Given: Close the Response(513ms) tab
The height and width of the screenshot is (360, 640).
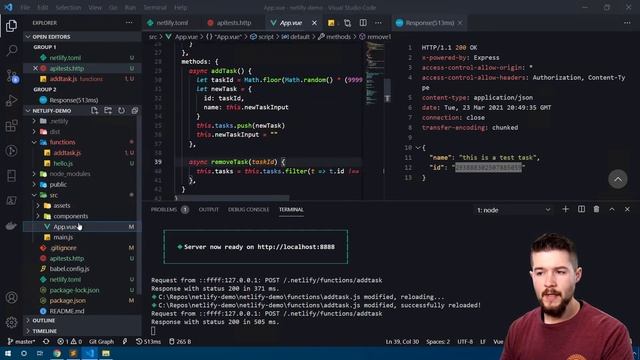Looking at the screenshot, I should (460, 23).
